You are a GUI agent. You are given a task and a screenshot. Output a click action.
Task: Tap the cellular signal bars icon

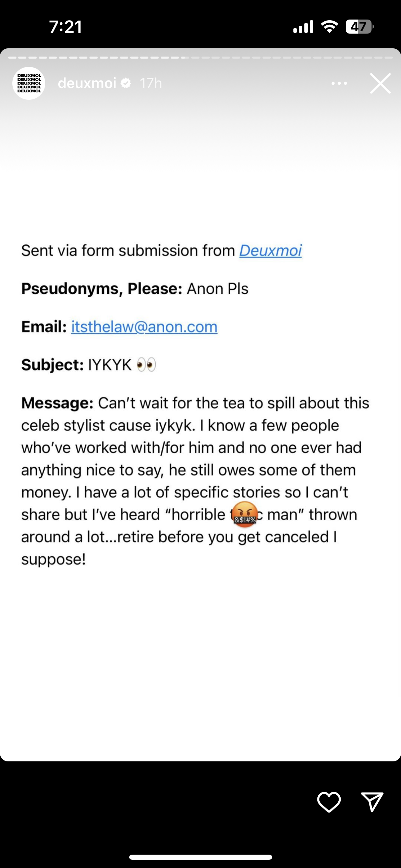303,26
